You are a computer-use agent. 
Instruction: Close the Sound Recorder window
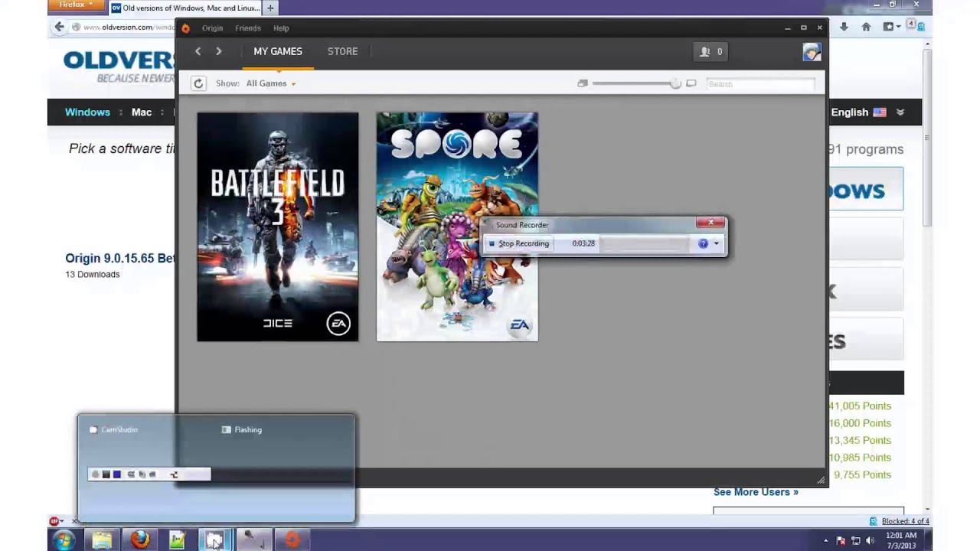(710, 223)
